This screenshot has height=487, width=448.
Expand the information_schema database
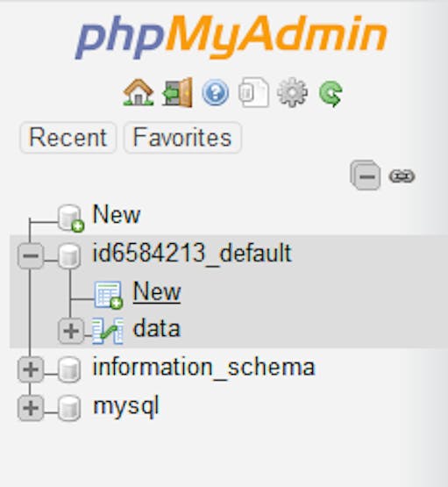point(31,369)
